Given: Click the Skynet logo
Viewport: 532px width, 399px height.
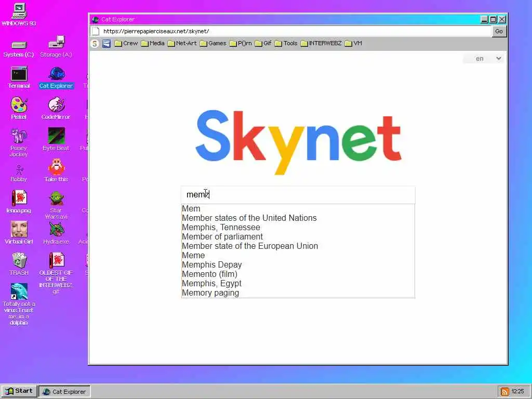Looking at the screenshot, I should (299, 142).
